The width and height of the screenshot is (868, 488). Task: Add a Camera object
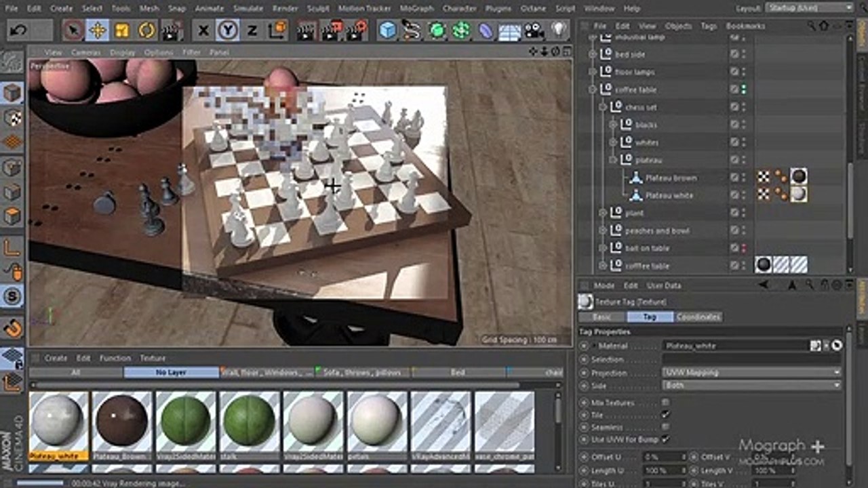534,30
